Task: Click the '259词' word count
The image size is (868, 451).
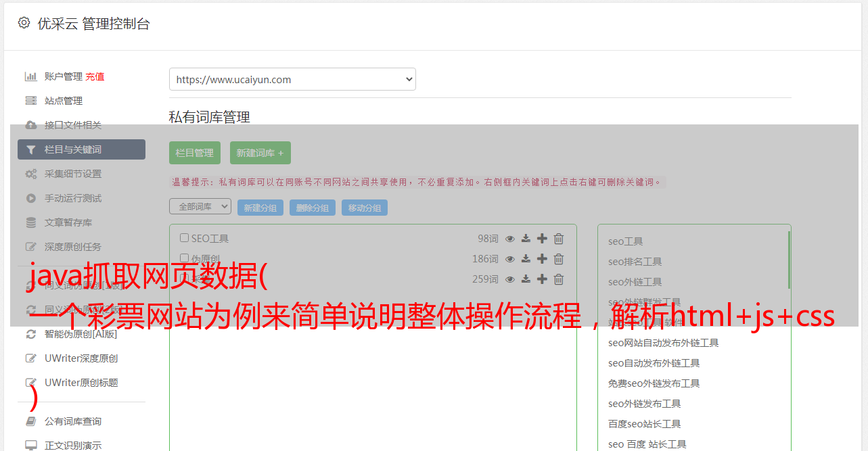Action: coord(485,279)
